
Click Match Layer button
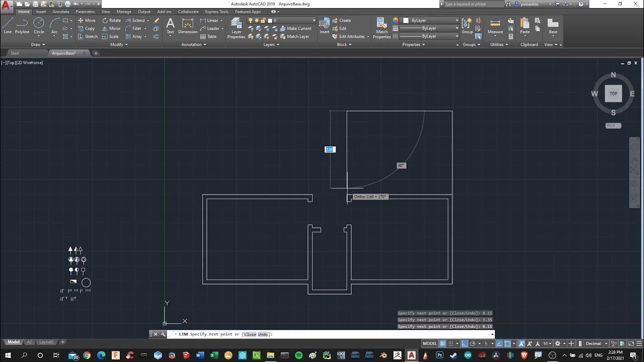point(294,37)
